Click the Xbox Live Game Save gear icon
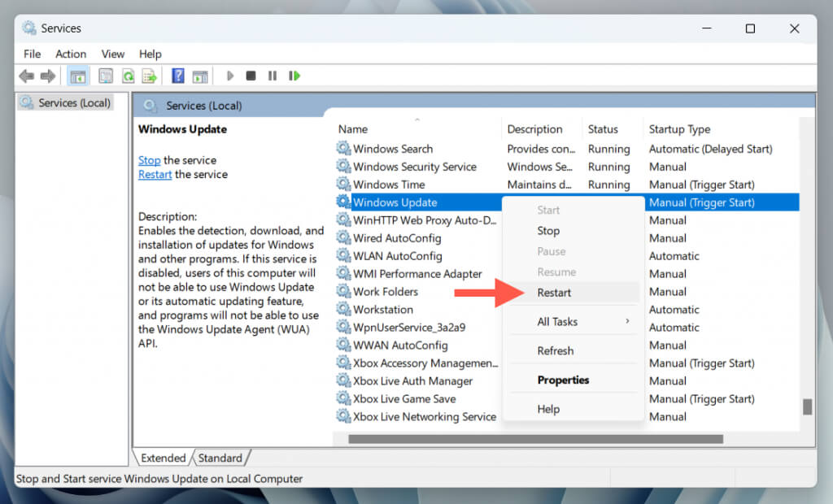Screen dimensions: 833x504 click(x=344, y=398)
